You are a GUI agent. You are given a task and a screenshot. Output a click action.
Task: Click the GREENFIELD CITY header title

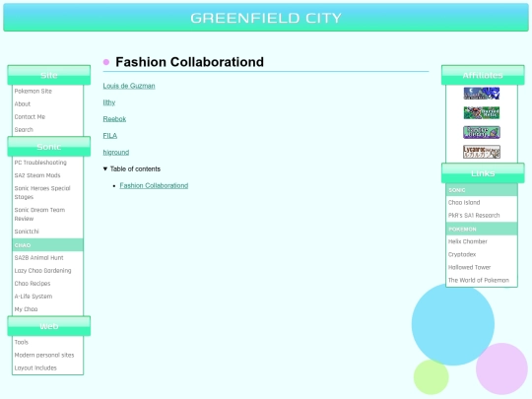point(266,18)
